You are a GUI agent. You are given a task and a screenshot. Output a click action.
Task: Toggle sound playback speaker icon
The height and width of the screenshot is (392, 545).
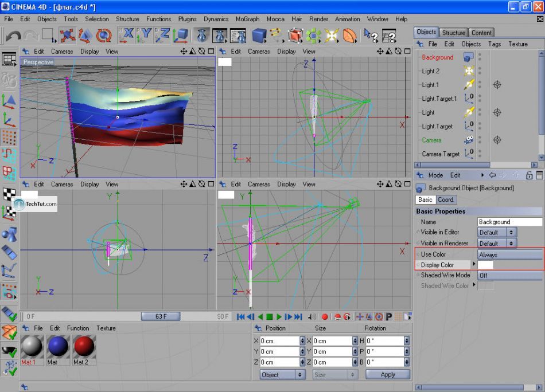click(312, 317)
